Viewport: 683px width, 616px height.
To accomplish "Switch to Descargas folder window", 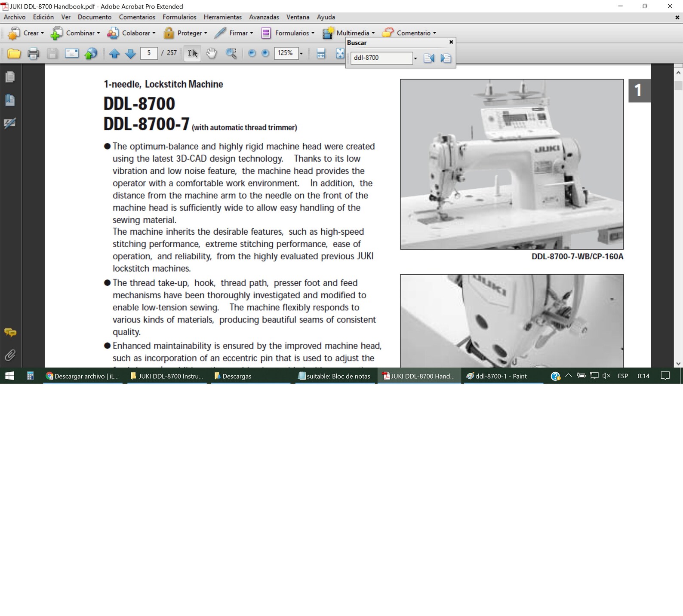I will coord(251,376).
